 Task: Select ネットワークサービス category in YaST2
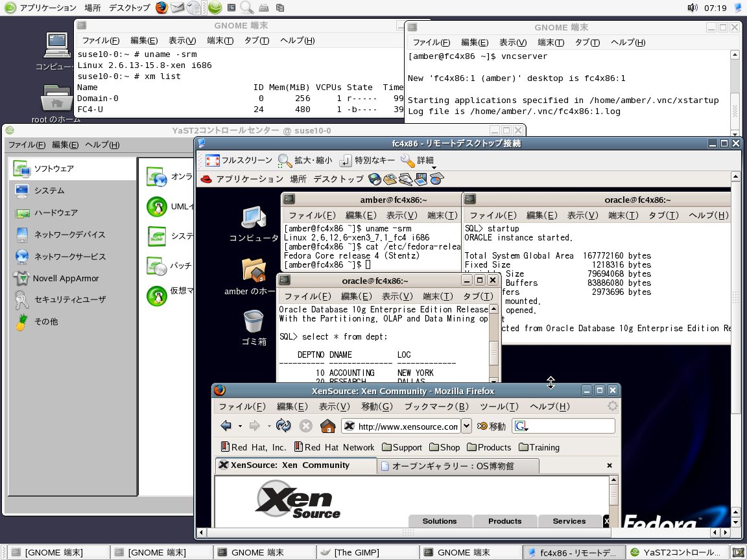(73, 256)
